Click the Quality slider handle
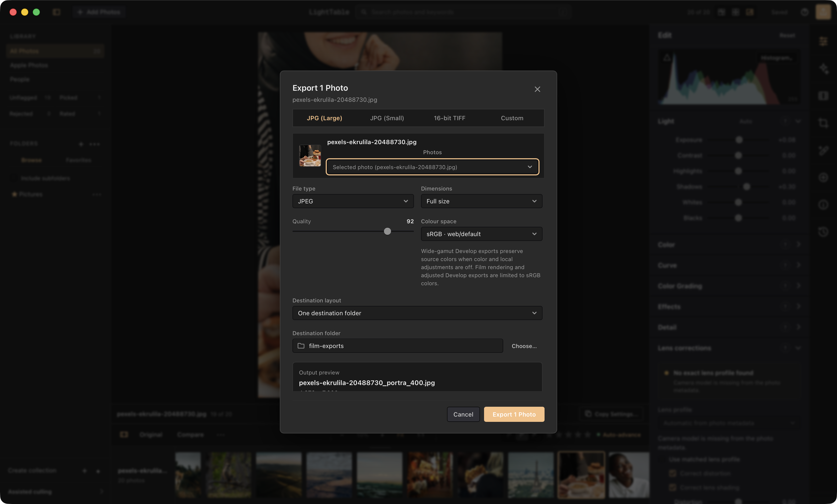Screen dimensions: 837x504 [387, 231]
